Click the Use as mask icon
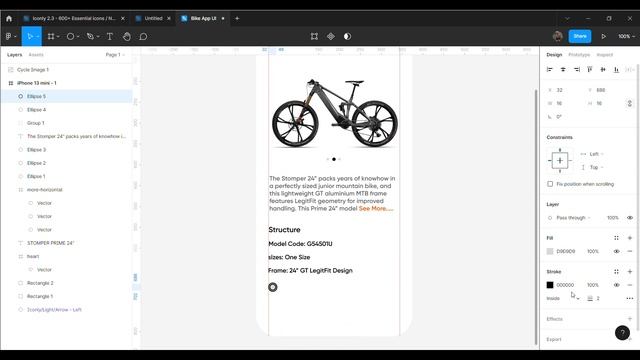 (347, 36)
